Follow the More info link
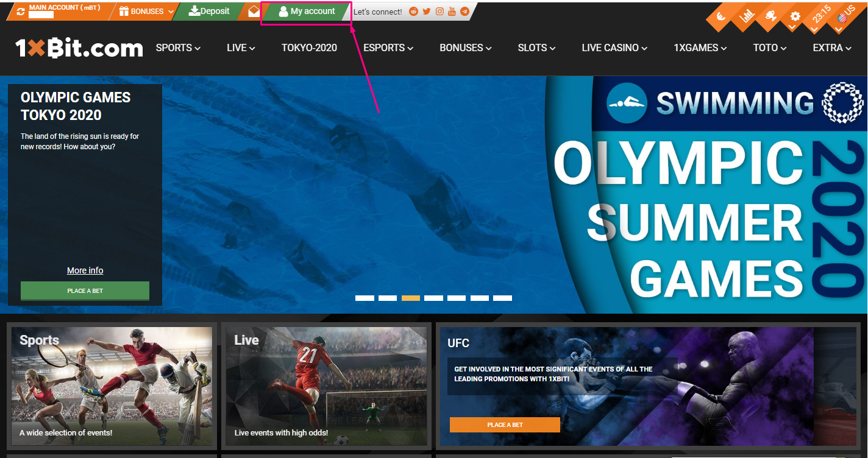This screenshot has width=868, height=458. [x=85, y=270]
